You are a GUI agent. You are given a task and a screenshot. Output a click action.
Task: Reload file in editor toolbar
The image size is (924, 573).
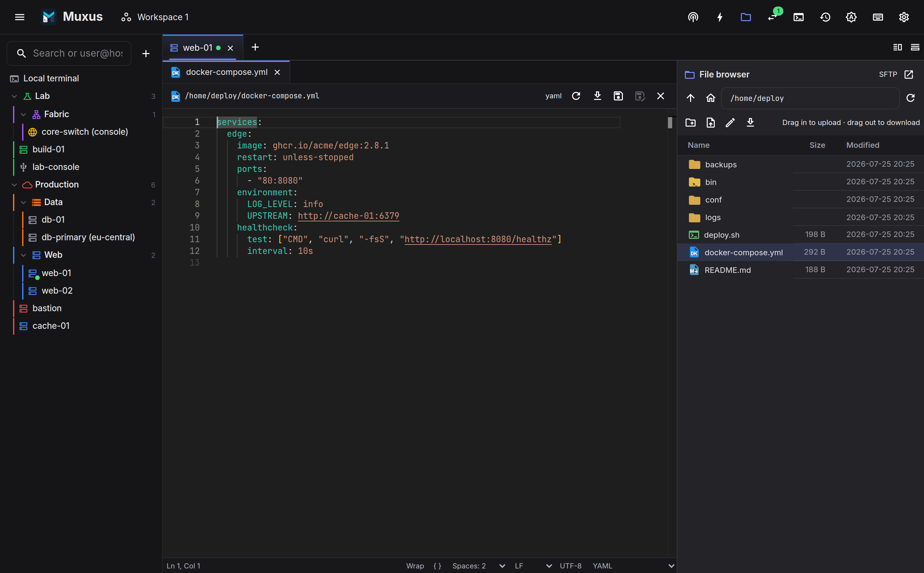pos(576,96)
